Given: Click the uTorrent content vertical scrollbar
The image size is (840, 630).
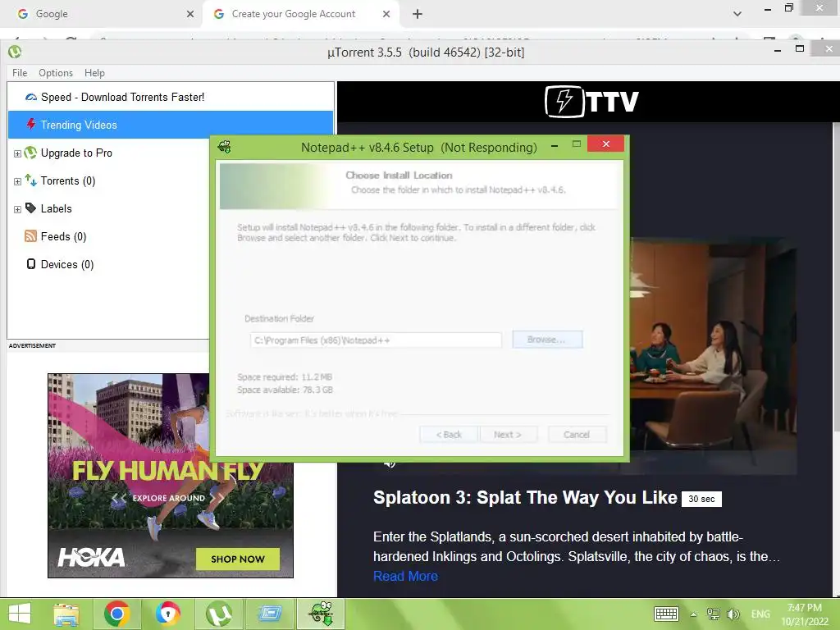Looking at the screenshot, I should coord(836,276).
